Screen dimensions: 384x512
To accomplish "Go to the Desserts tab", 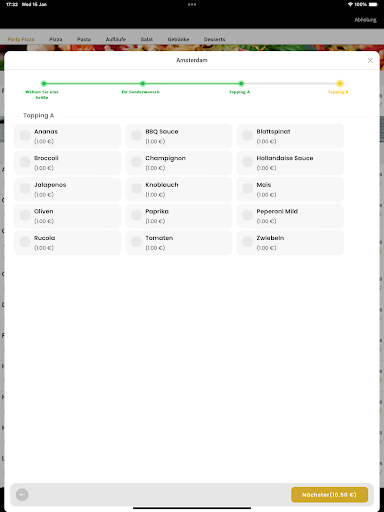I will 214,39.
